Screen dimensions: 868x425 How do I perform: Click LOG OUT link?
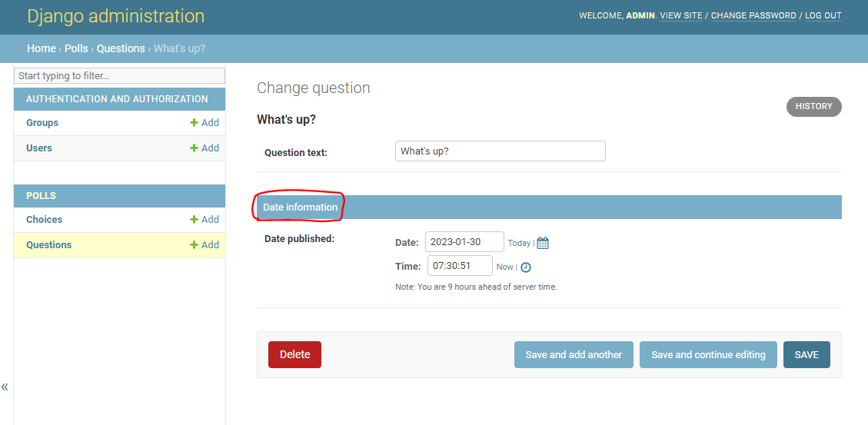point(823,15)
